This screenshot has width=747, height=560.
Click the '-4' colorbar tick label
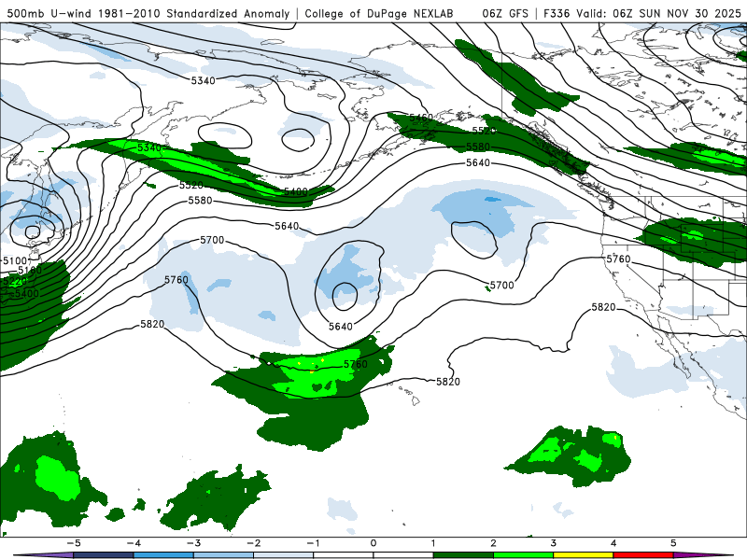pos(134,543)
